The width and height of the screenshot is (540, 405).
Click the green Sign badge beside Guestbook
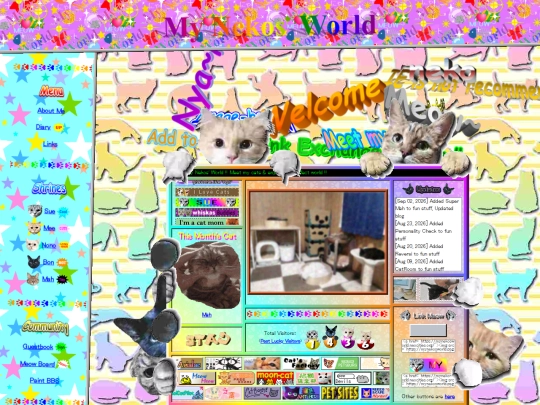[x=61, y=347]
